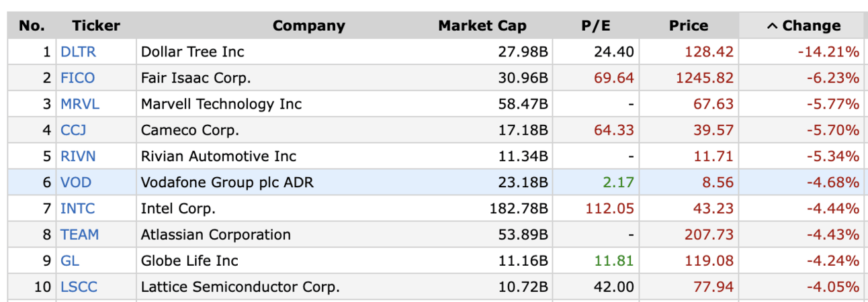Open the INTC ticker link
The width and height of the screenshot is (868, 302).
pos(77,209)
